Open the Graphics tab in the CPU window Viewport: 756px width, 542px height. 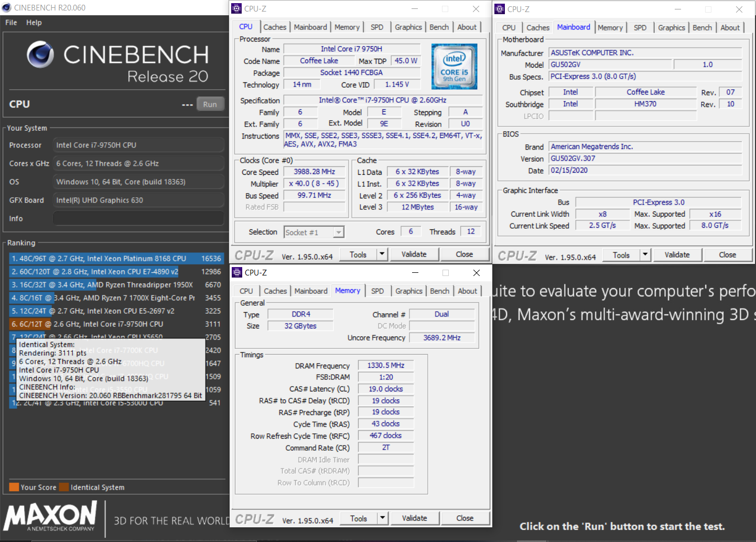click(408, 27)
